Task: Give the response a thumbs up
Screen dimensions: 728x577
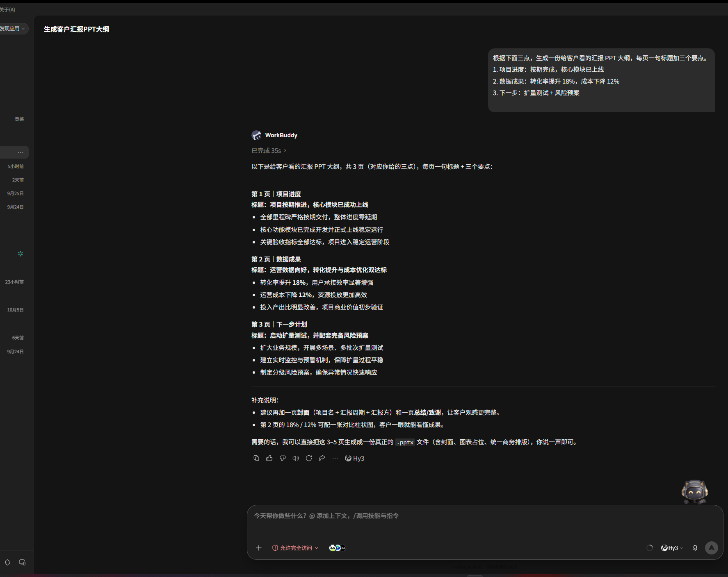Action: 269,458
